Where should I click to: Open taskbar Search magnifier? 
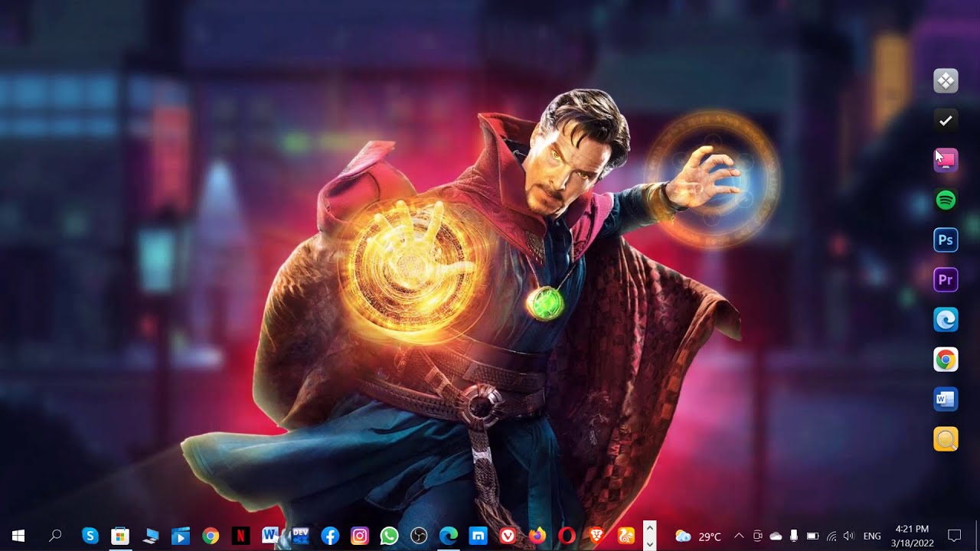coord(55,536)
